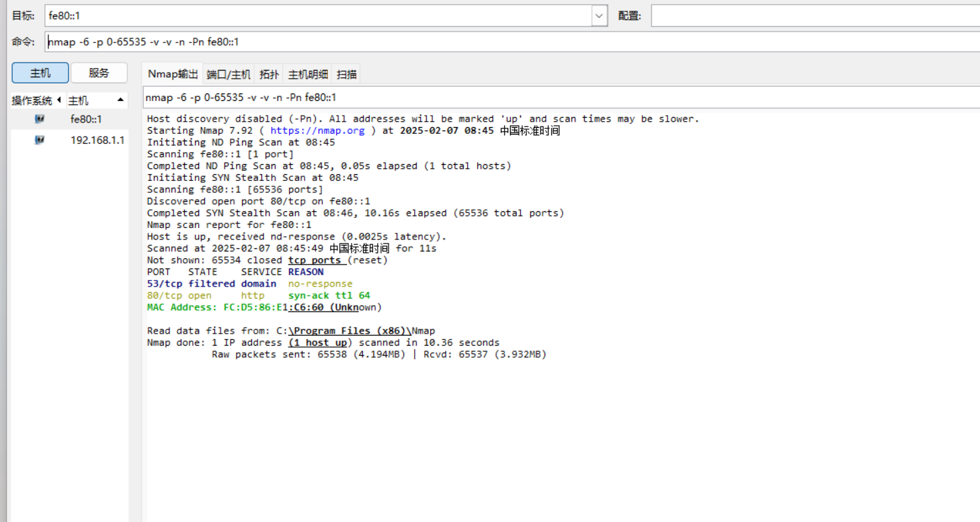Select host fe80::1 in the host list
The height and width of the screenshot is (522, 980).
86,119
